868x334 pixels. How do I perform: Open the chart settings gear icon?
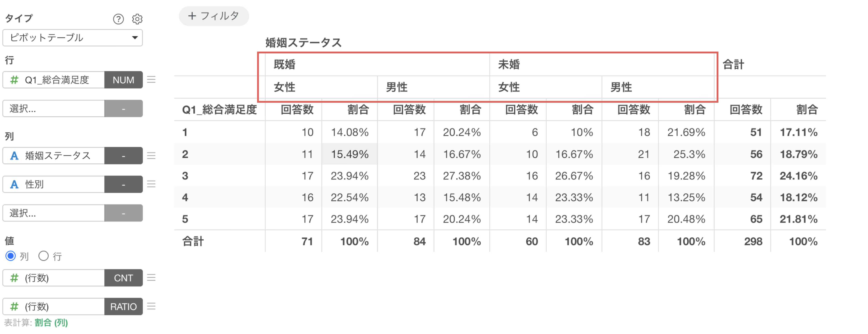137,19
